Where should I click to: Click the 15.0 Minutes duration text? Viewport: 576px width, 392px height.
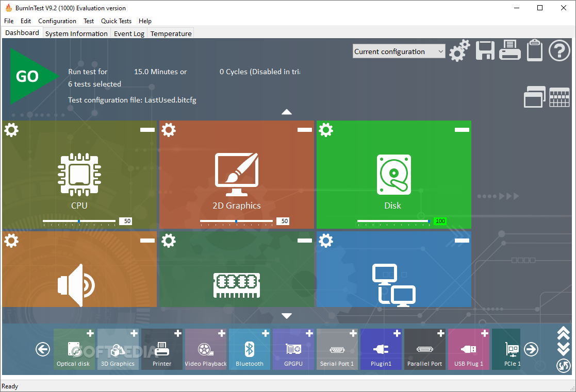click(160, 72)
